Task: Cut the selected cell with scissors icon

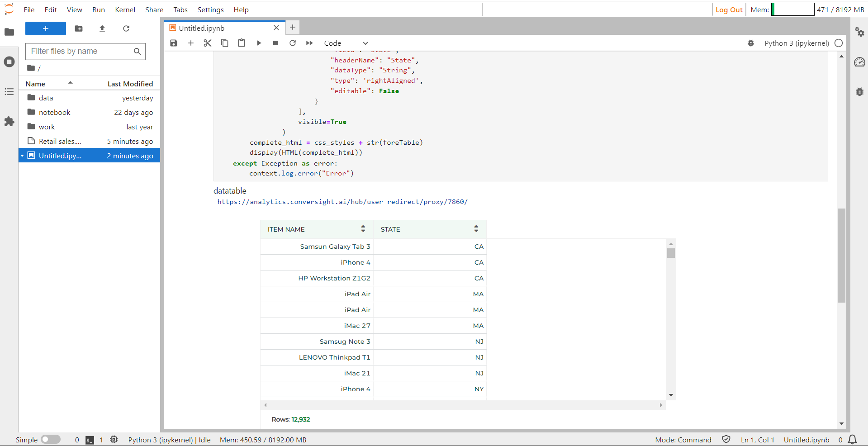Action: [208, 43]
